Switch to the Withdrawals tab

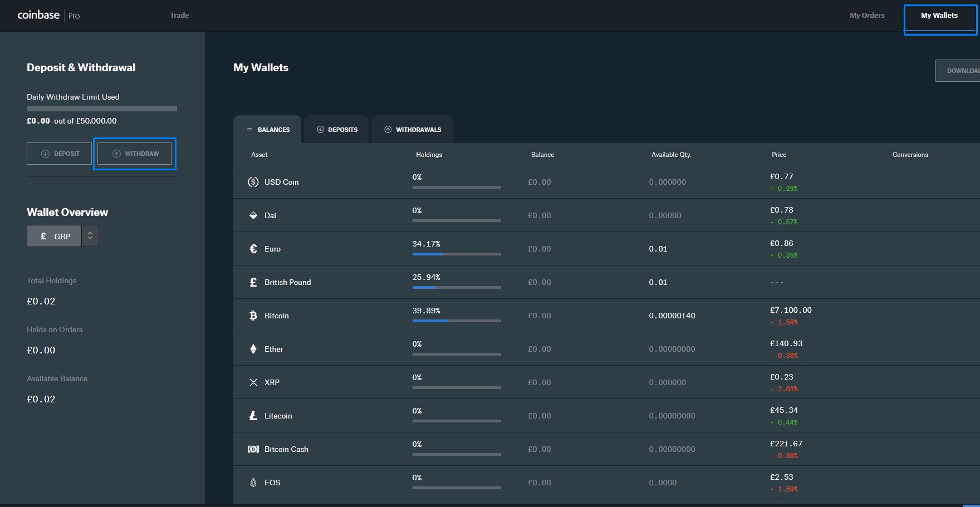pyautogui.click(x=412, y=129)
